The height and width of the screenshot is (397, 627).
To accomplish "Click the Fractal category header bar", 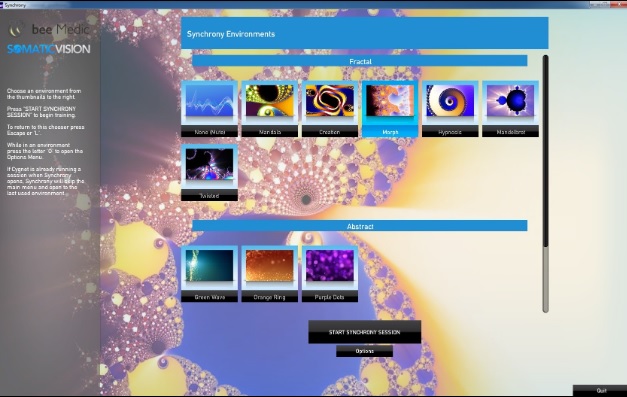I will [359, 61].
